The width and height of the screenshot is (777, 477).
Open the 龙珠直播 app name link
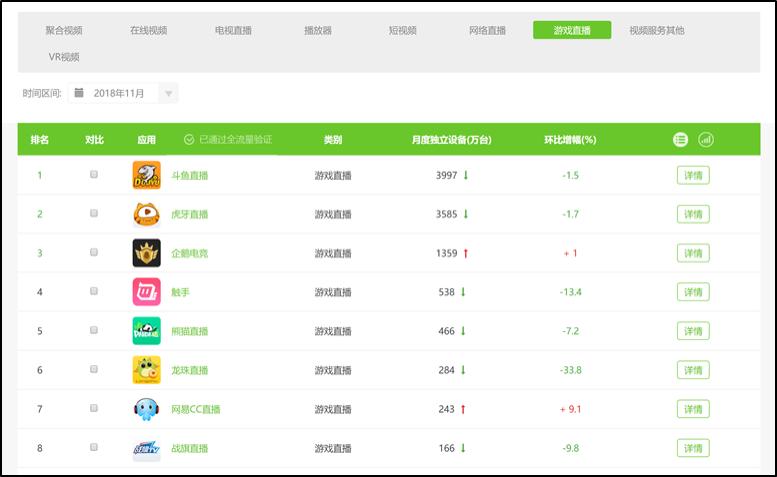[189, 371]
